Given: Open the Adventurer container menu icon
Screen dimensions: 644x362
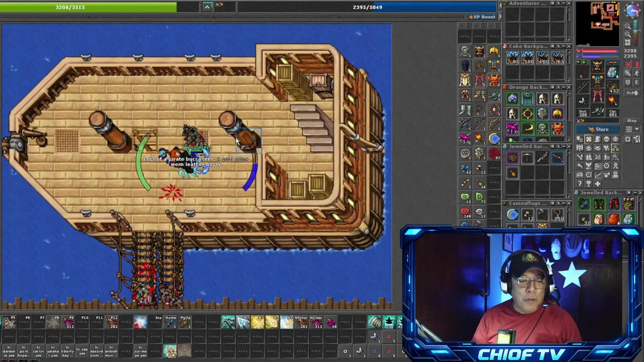Looking at the screenshot, I should 552,4.
